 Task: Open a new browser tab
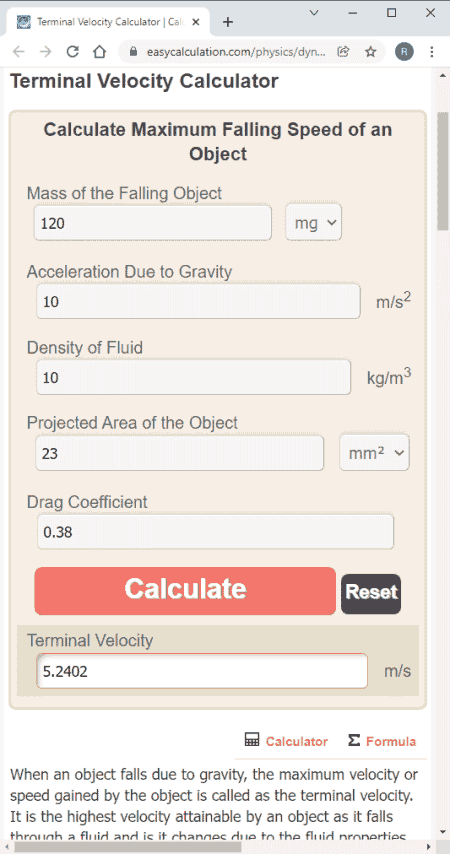228,22
